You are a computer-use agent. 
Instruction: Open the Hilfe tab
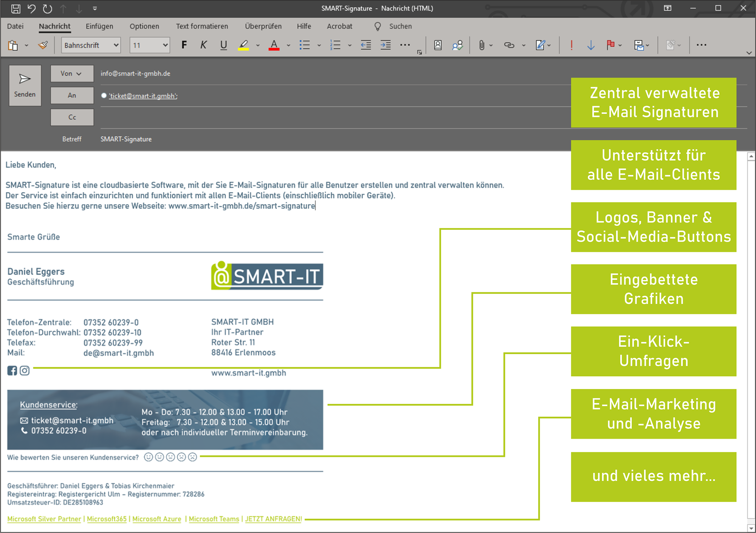tap(304, 26)
